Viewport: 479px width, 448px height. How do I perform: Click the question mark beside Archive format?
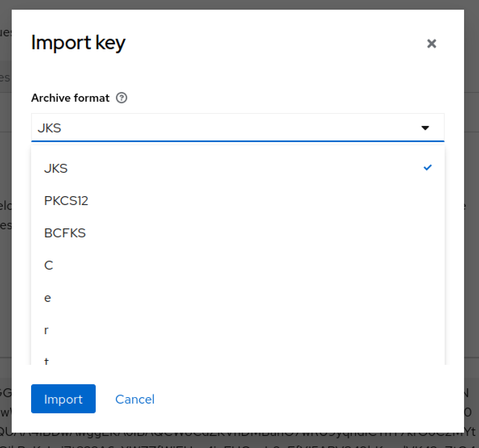(x=122, y=98)
